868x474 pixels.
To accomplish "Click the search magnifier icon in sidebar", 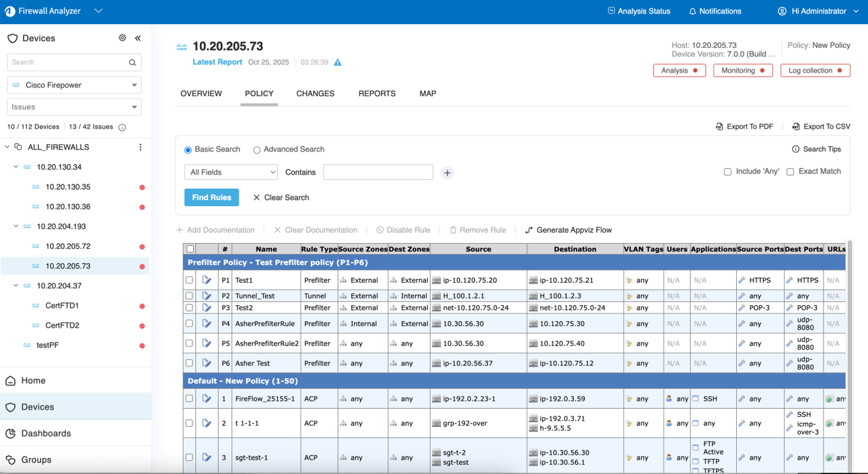I will point(133,63).
